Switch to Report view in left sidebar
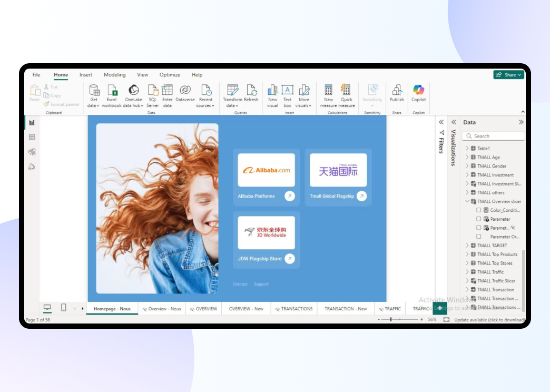This screenshot has height=392, width=550. coord(32,122)
